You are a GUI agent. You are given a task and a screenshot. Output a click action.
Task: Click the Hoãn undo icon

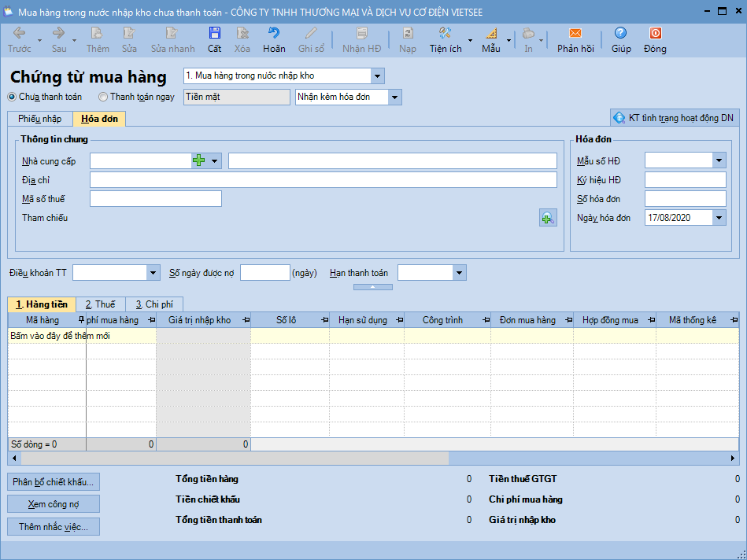pyautogui.click(x=274, y=34)
